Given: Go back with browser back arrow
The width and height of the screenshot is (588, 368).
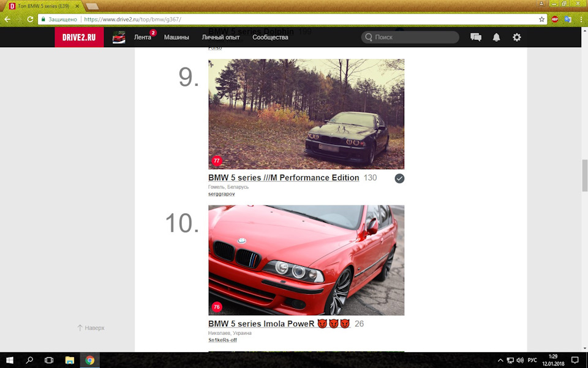Looking at the screenshot, I should (x=7, y=19).
